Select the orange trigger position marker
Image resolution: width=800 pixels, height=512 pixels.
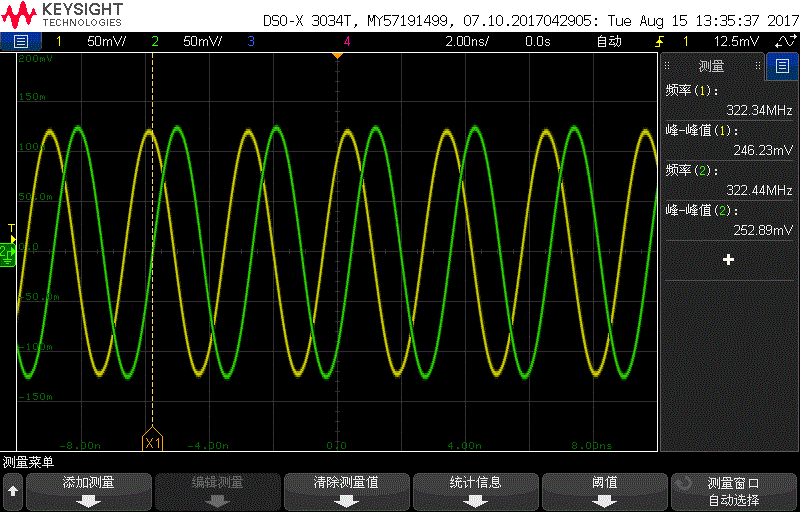pos(337,55)
